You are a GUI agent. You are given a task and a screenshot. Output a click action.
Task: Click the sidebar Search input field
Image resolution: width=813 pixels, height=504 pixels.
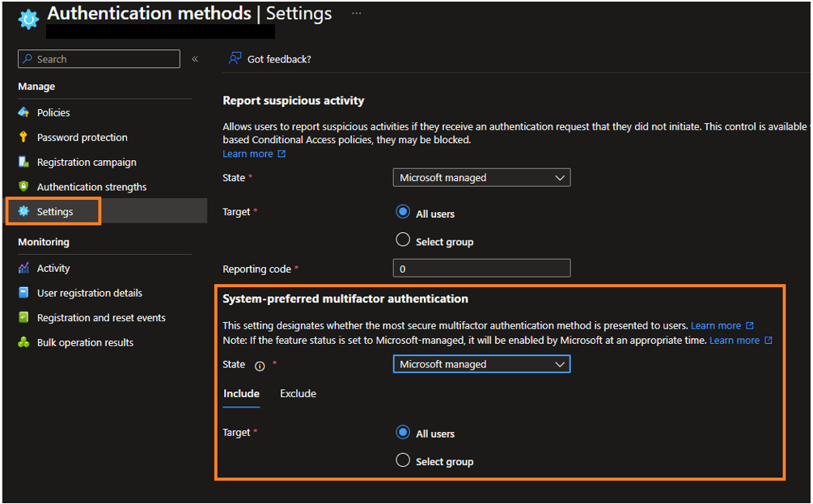(x=99, y=59)
